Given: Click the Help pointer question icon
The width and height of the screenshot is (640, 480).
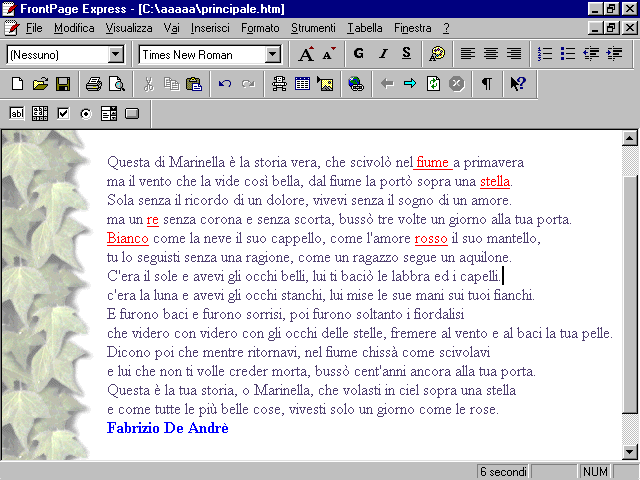Looking at the screenshot, I should (x=518, y=84).
